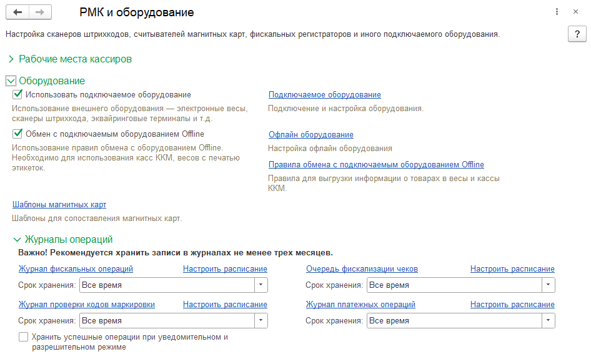Open help with the question mark button

[576, 34]
